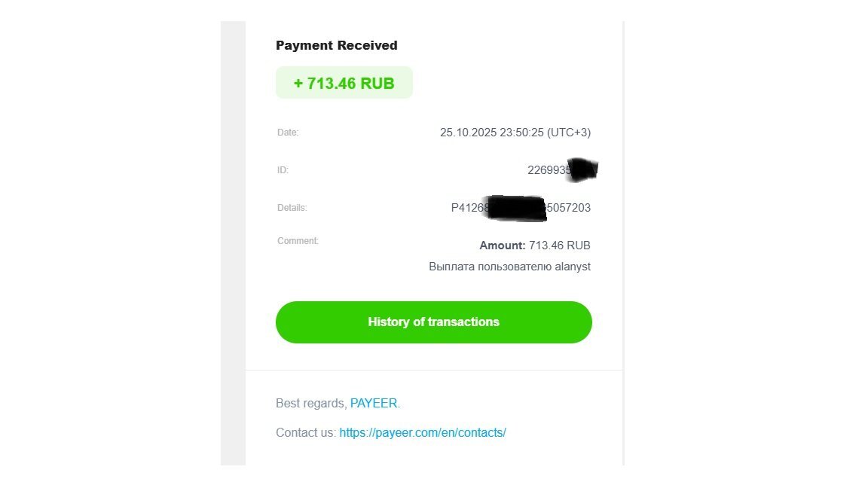Click the Comment: field label

coord(298,241)
